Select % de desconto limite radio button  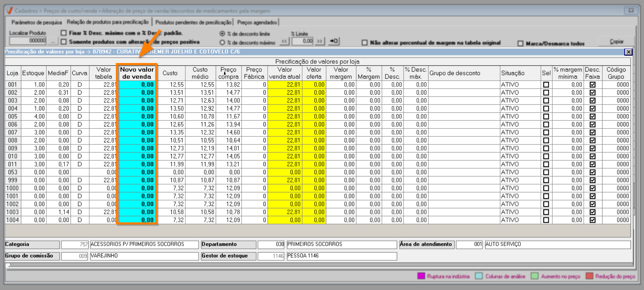pyautogui.click(x=222, y=34)
